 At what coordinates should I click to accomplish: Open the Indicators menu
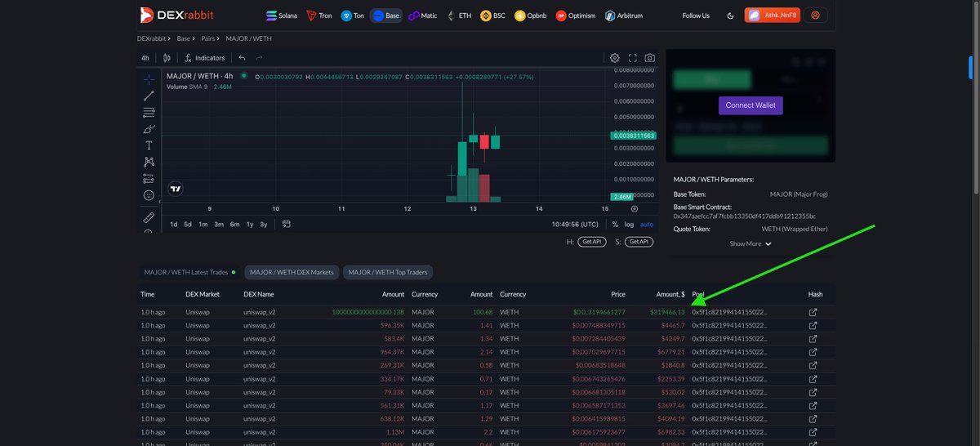pos(204,58)
